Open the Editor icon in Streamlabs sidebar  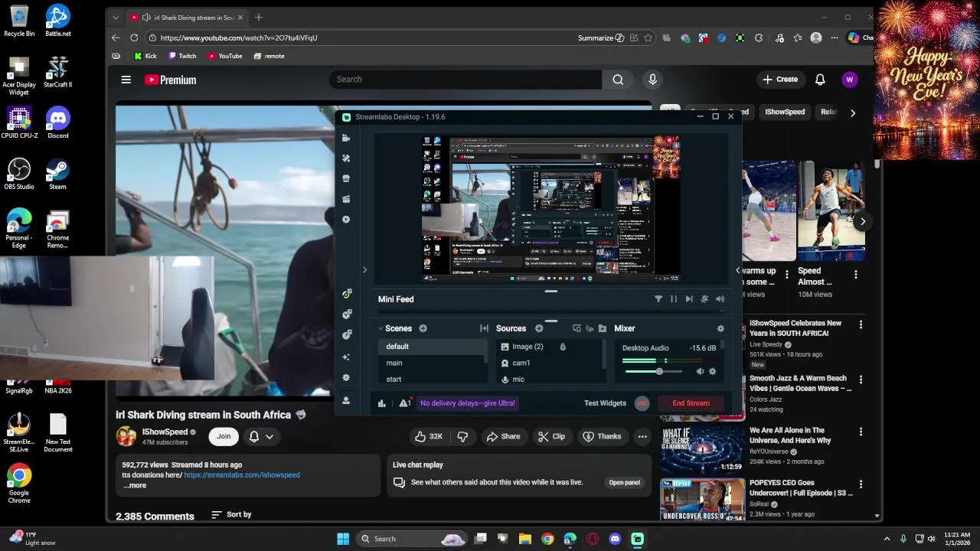pos(346,138)
